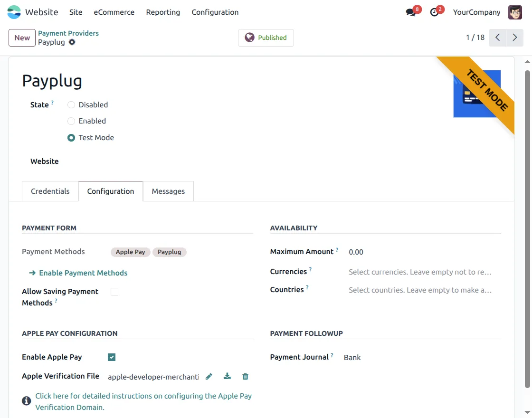The image size is (532, 418).
Task: Toggle the Published status button
Action: click(x=266, y=38)
